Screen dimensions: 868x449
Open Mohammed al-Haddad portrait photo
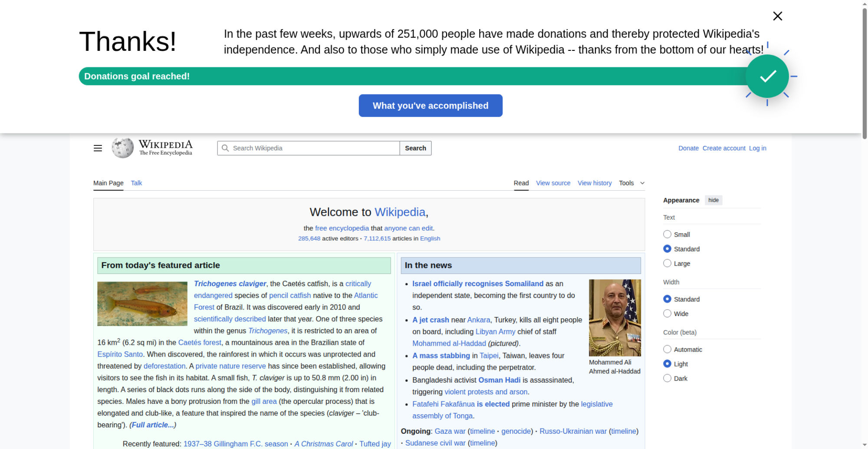615,317
